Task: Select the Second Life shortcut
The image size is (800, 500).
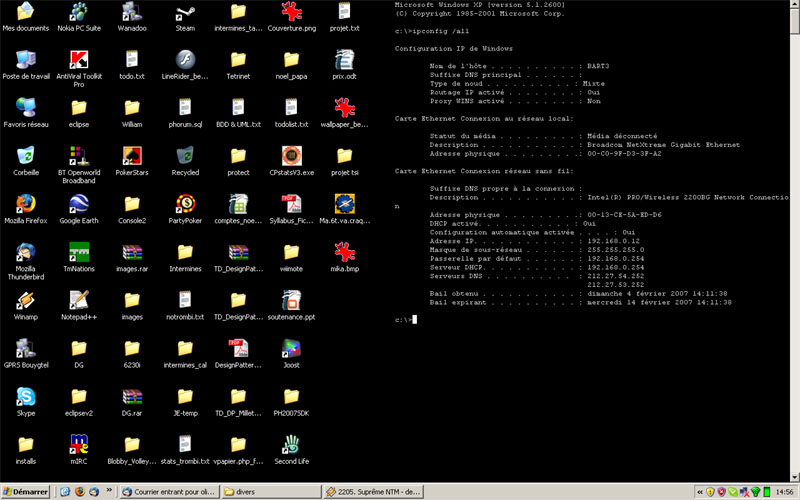Action: coord(291,444)
